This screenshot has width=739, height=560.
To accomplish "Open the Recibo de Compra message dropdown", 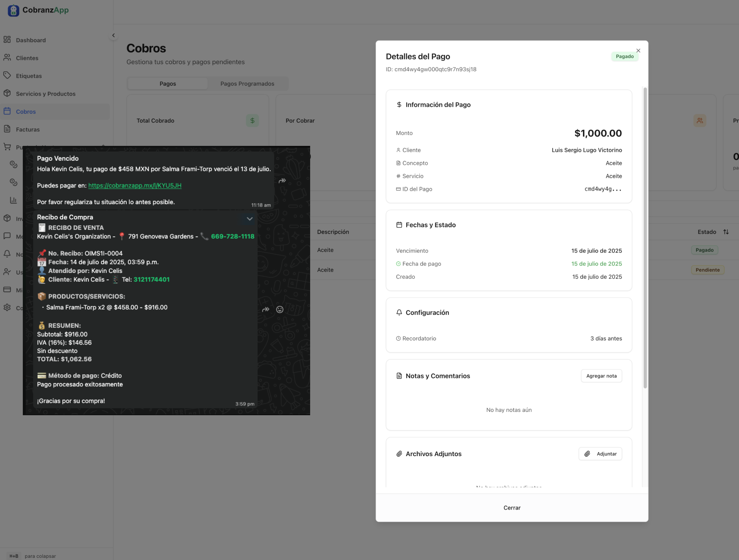I will click(x=249, y=219).
